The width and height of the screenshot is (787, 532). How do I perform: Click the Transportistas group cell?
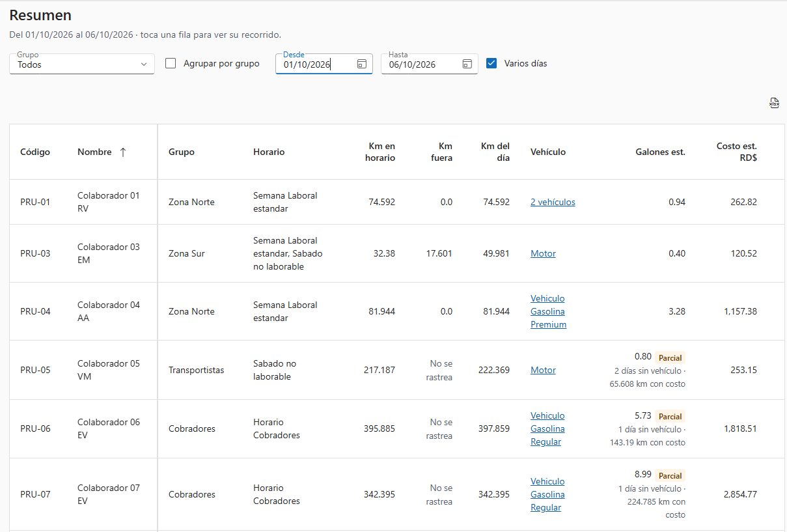(196, 370)
